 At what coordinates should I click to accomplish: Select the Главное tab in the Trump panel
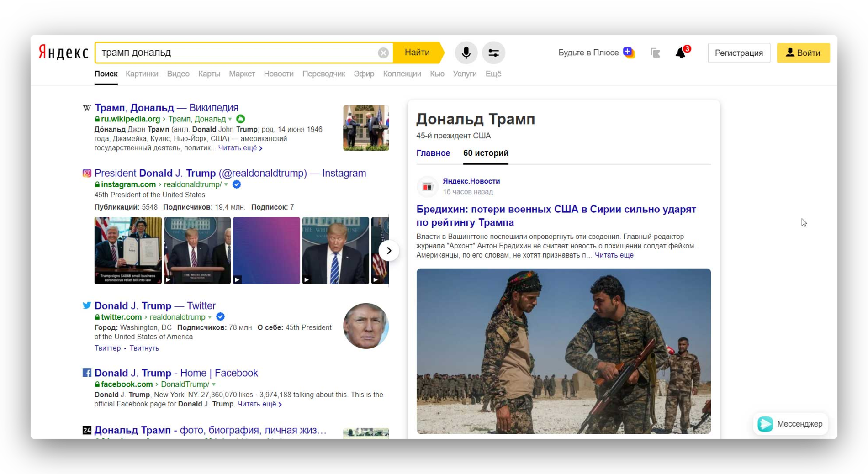433,153
